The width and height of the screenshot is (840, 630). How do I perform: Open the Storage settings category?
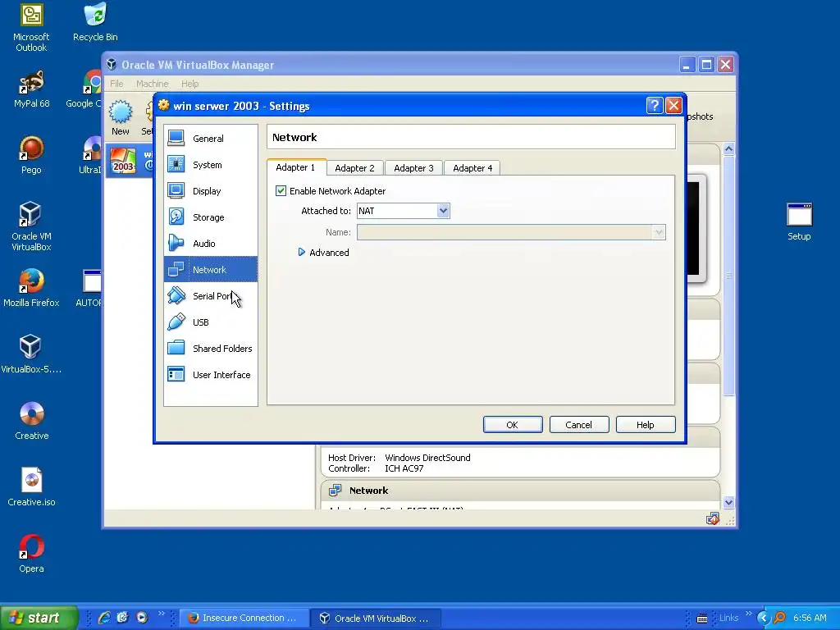coord(211,217)
